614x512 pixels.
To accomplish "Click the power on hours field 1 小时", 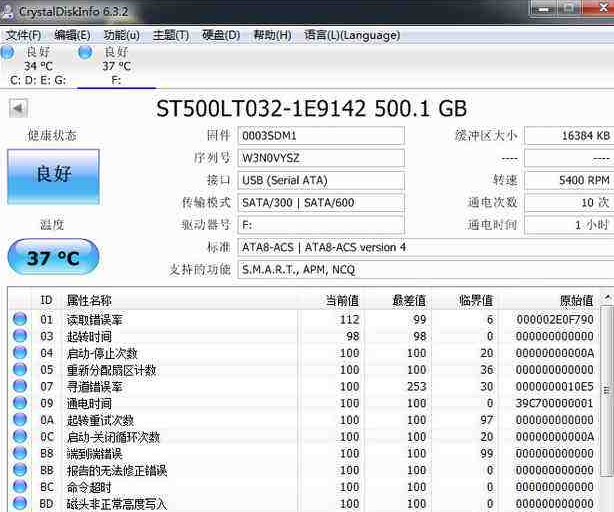I will [569, 225].
